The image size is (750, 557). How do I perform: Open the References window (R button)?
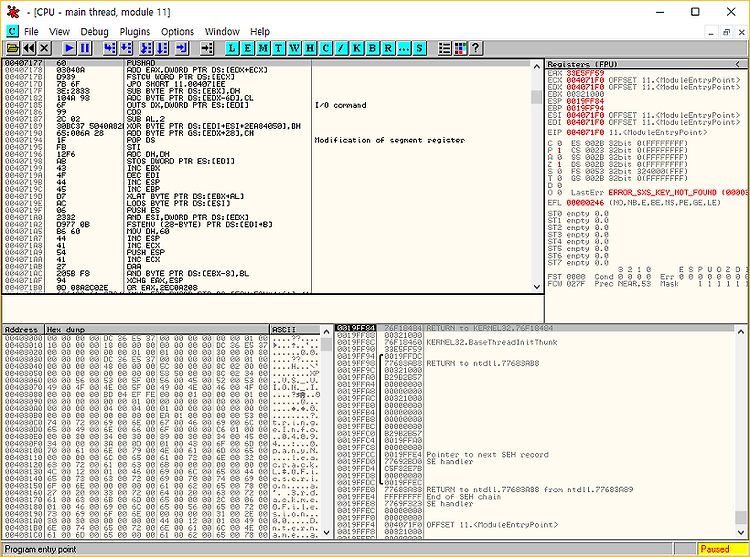click(388, 48)
